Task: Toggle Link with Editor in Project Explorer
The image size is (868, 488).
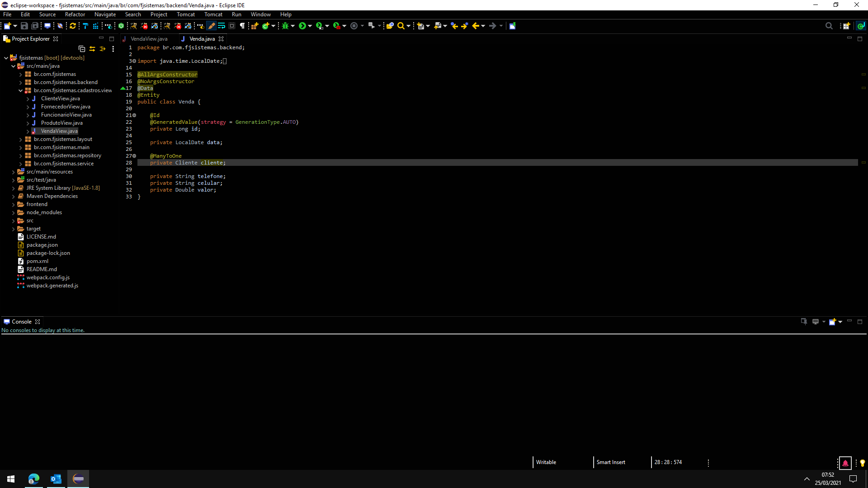Action: pyautogui.click(x=92, y=49)
